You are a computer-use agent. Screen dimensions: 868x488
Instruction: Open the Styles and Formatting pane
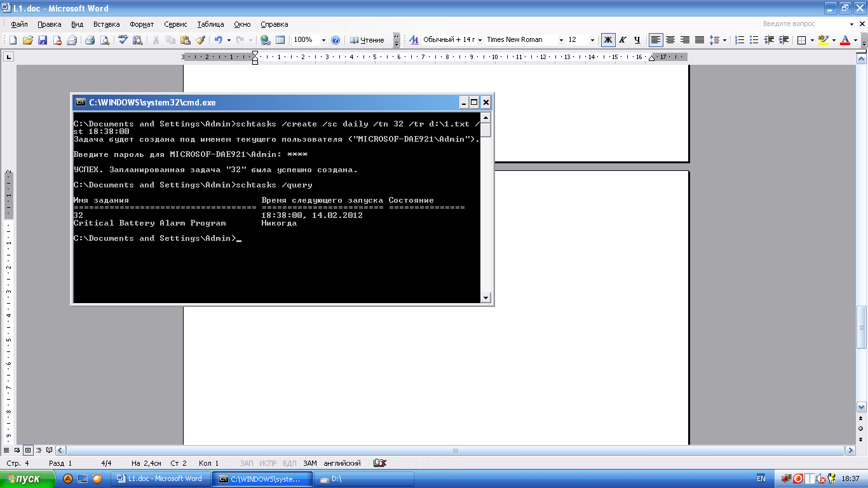click(x=414, y=40)
